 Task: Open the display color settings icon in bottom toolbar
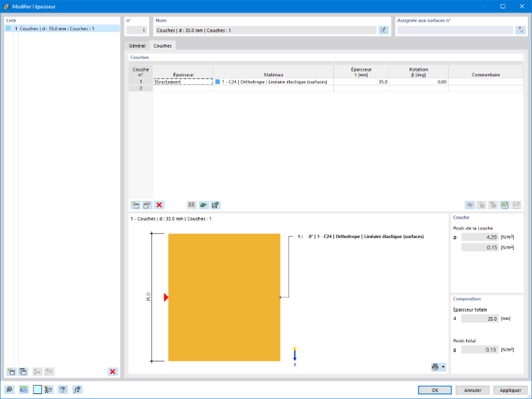[x=48, y=389]
